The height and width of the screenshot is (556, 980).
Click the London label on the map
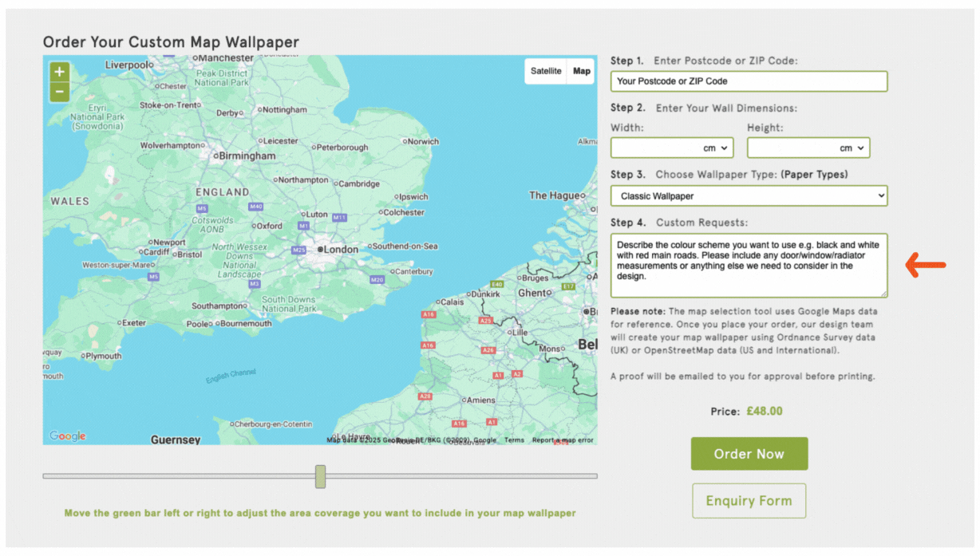(341, 250)
